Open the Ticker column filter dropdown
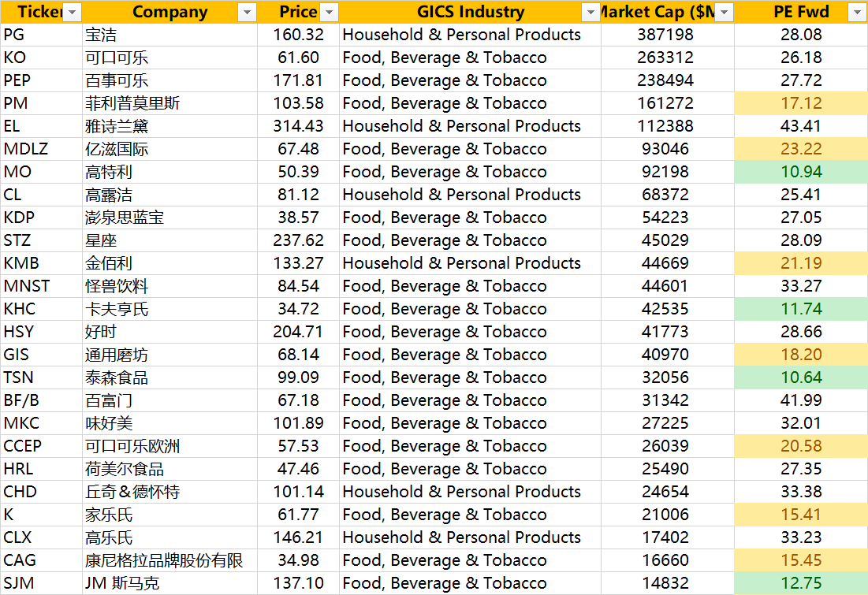The image size is (868, 595). 72,12
